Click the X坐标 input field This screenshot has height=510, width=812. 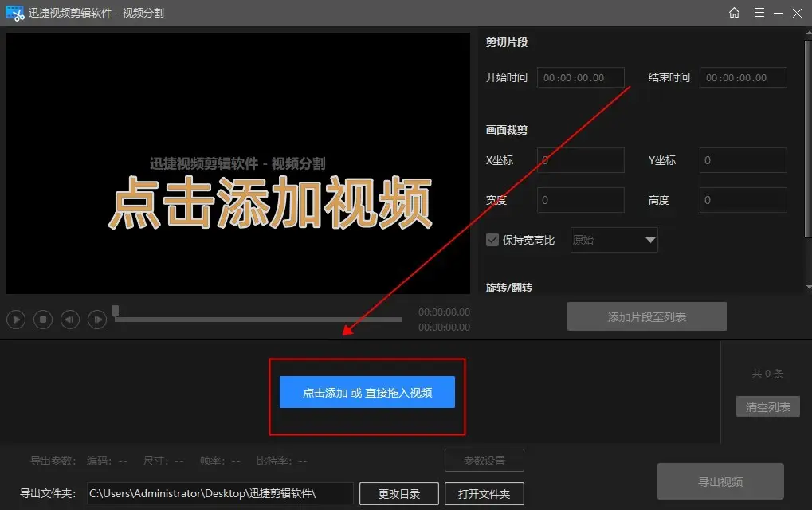point(580,160)
